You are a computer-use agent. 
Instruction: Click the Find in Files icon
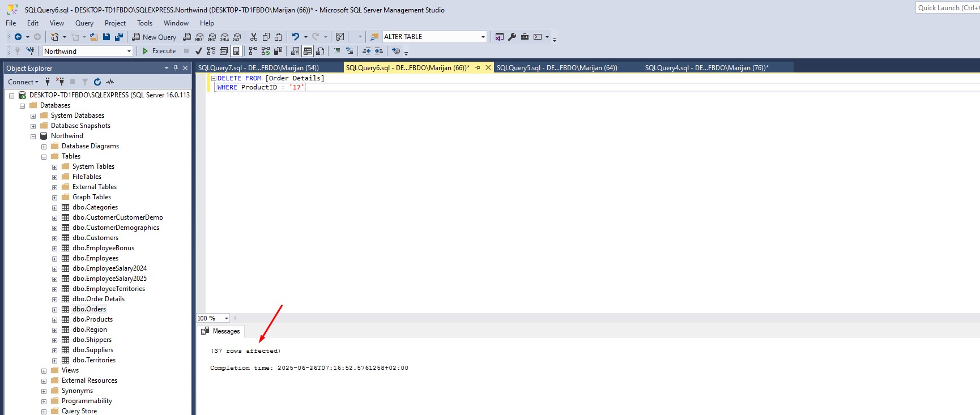click(x=374, y=37)
